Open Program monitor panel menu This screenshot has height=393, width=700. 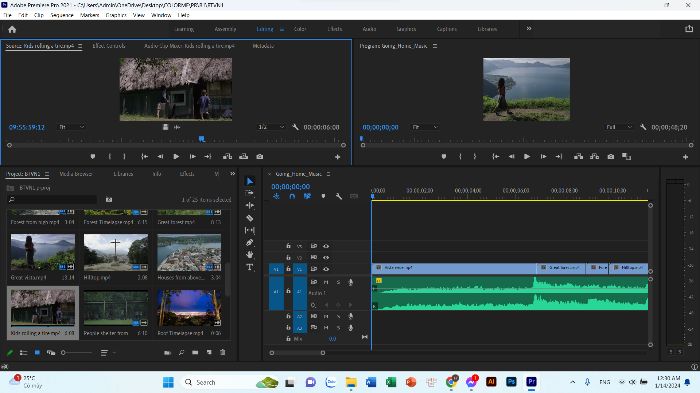point(435,46)
